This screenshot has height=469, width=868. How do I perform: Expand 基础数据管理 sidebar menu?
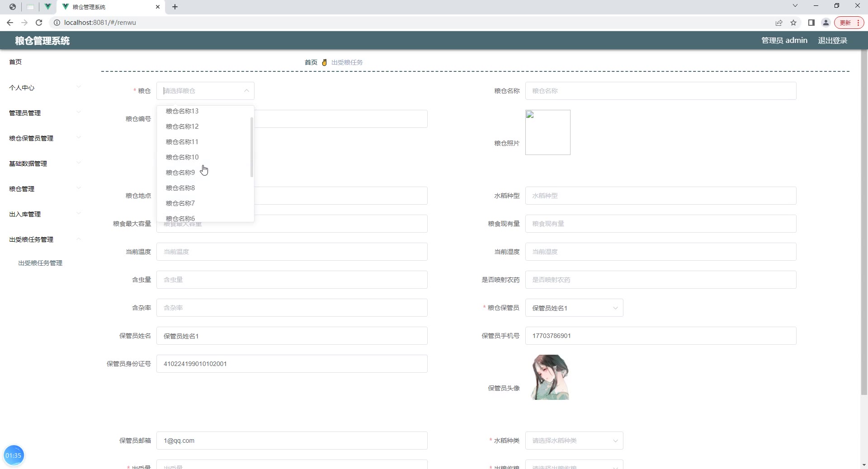[x=45, y=164]
